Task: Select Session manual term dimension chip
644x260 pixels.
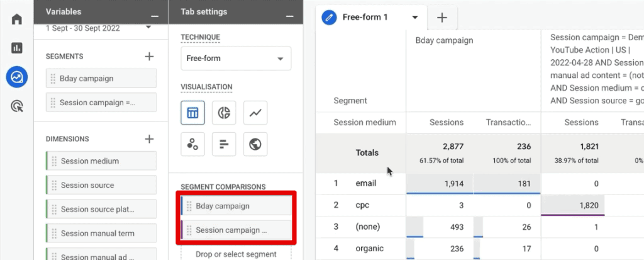Action: 101,234
